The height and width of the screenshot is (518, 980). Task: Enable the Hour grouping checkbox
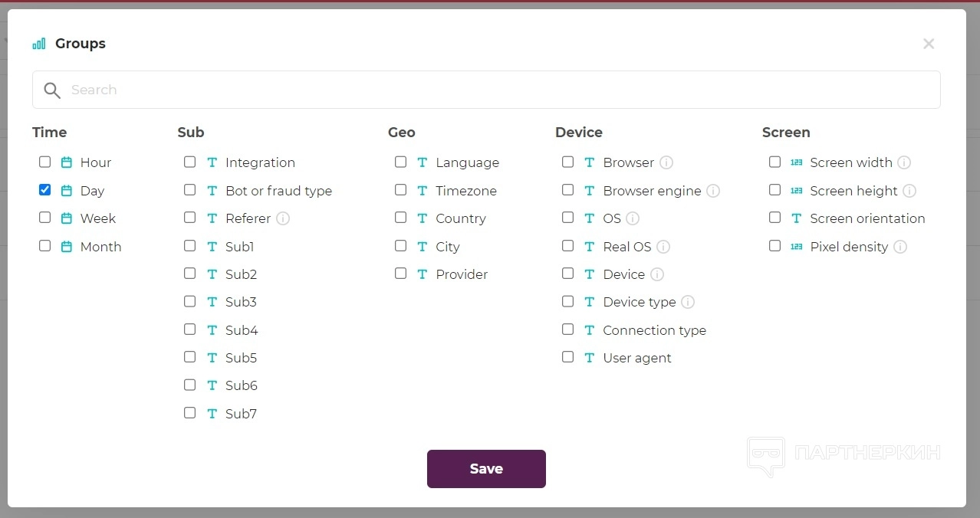click(45, 162)
